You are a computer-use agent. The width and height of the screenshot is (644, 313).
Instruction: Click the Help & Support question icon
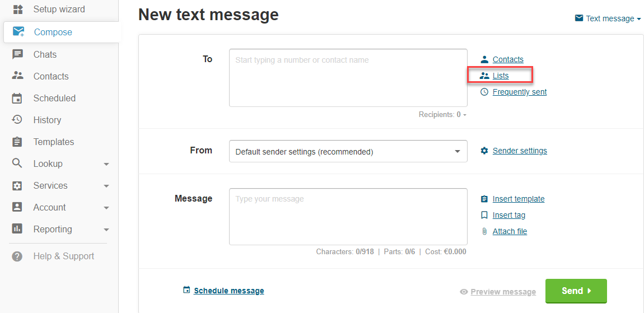(17, 256)
